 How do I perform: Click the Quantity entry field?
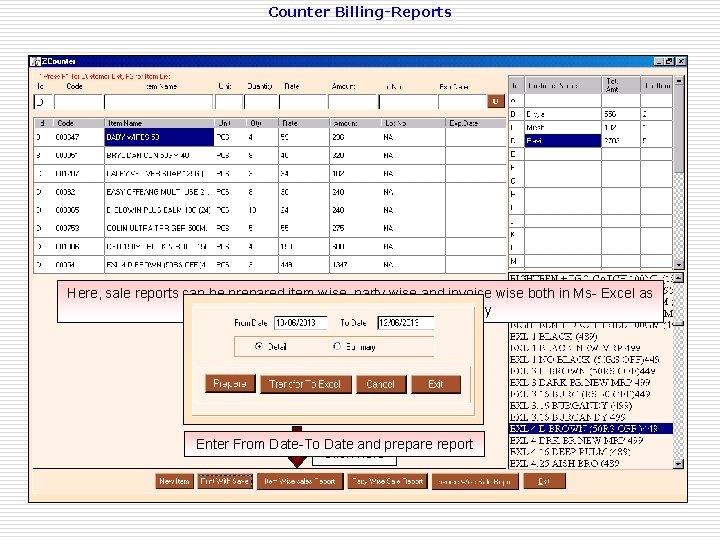(x=261, y=102)
